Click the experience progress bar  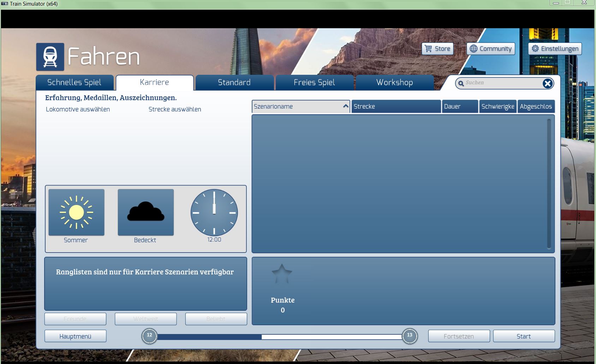coord(280,337)
